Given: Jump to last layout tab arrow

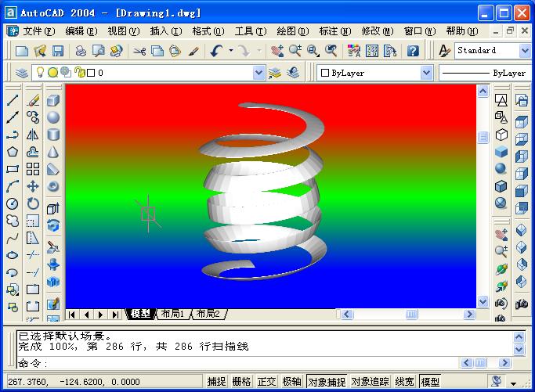Looking at the screenshot, I should tap(115, 315).
